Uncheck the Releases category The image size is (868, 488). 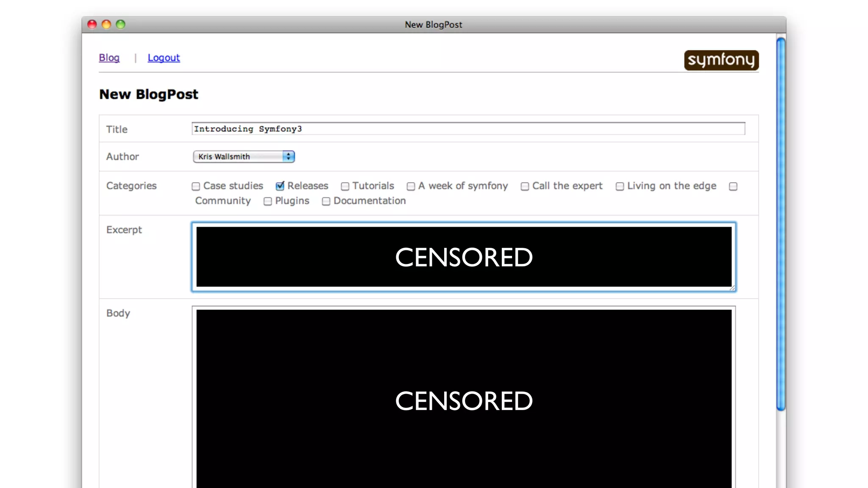[280, 186]
